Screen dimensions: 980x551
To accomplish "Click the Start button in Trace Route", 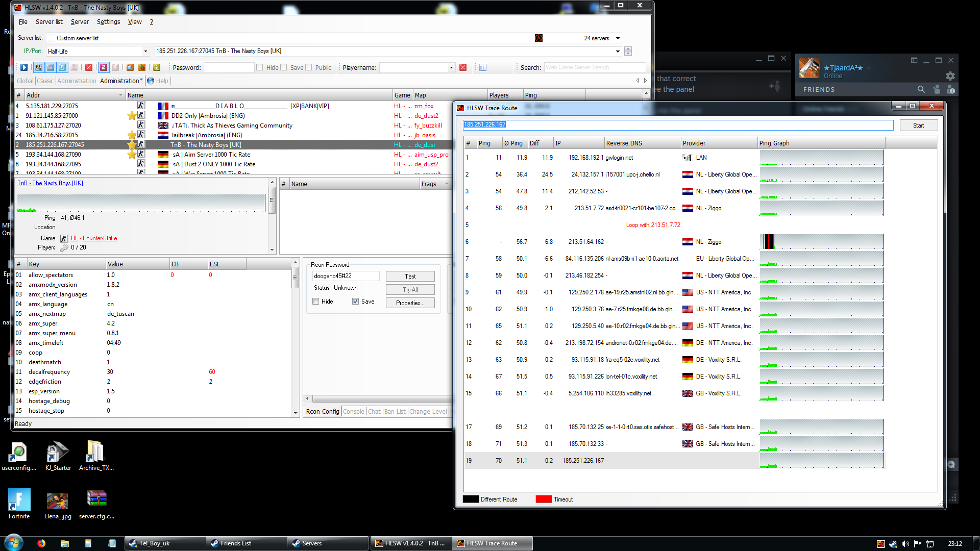I will [918, 126].
